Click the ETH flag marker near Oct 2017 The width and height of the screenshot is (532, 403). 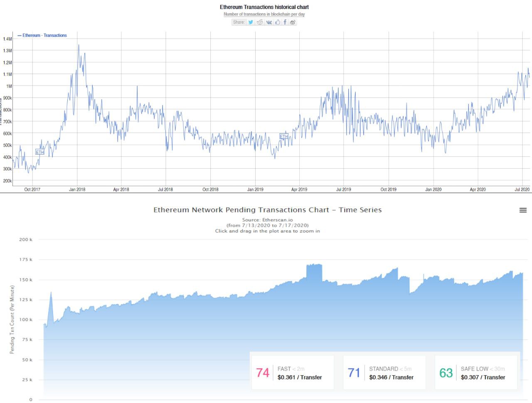(39, 152)
